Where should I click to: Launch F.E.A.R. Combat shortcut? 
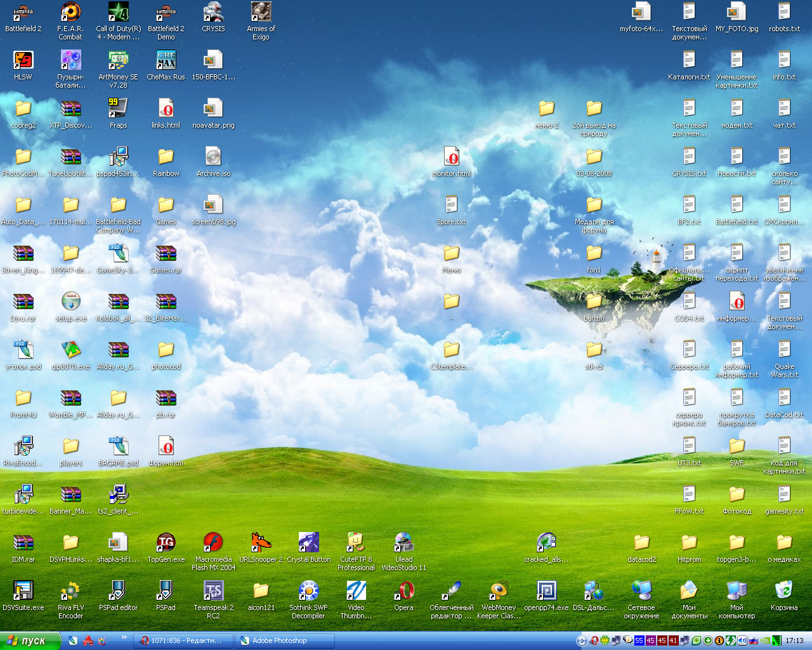tap(70, 13)
